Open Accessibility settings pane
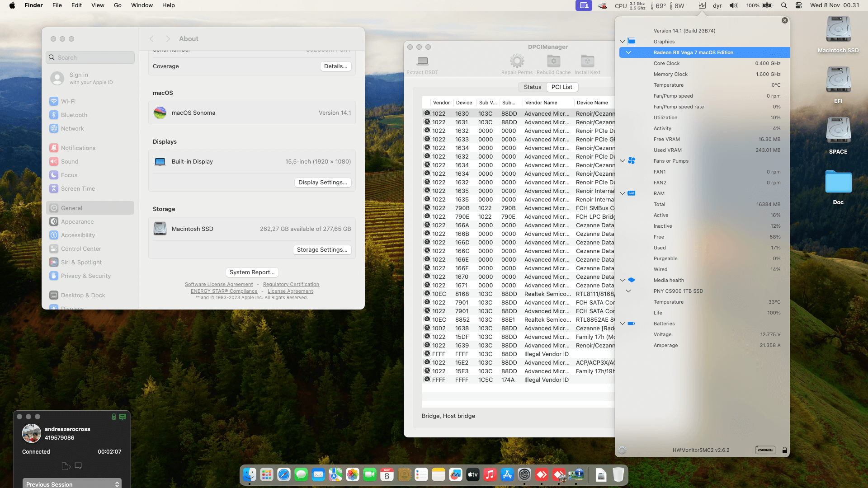This screenshot has height=488, width=868. pyautogui.click(x=90, y=235)
